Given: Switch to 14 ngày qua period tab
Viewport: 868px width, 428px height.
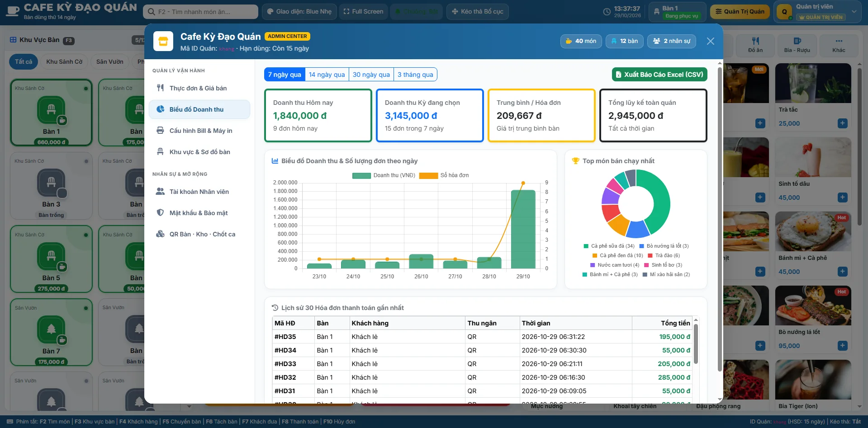Looking at the screenshot, I should [x=327, y=75].
